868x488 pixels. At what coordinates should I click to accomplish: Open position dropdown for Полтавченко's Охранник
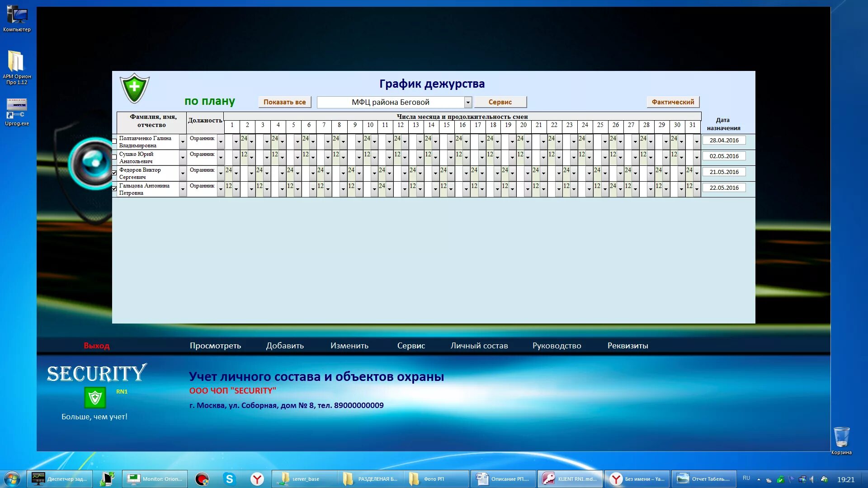tap(221, 142)
